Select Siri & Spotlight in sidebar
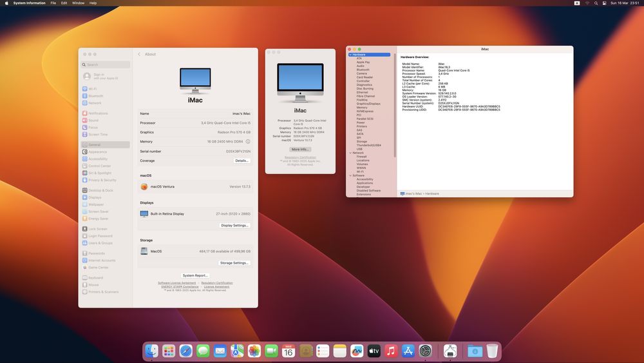This screenshot has height=363, width=644. coord(105,173)
